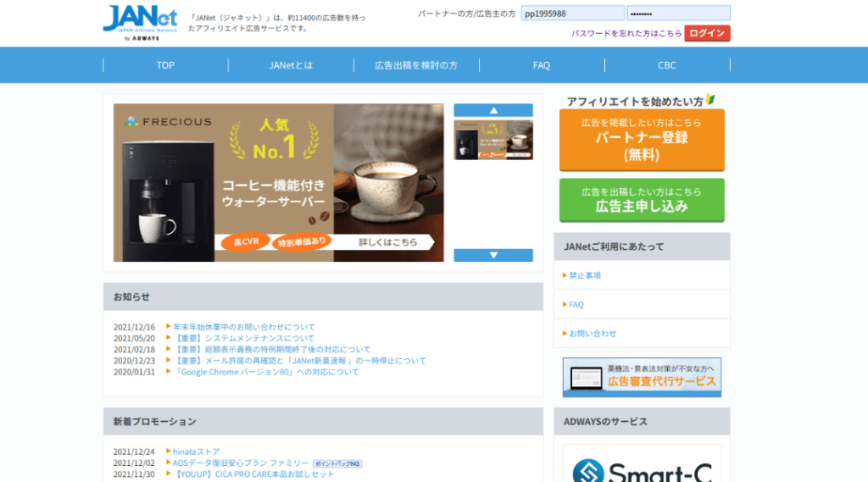Screen dimensions: 868x482
Task: Click the JANet logo
Action: pos(140,23)
